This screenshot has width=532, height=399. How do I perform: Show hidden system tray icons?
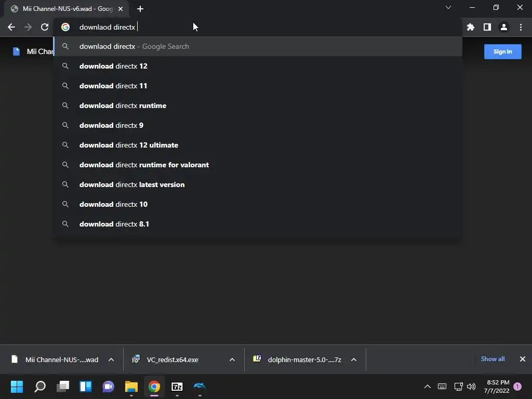(x=428, y=387)
